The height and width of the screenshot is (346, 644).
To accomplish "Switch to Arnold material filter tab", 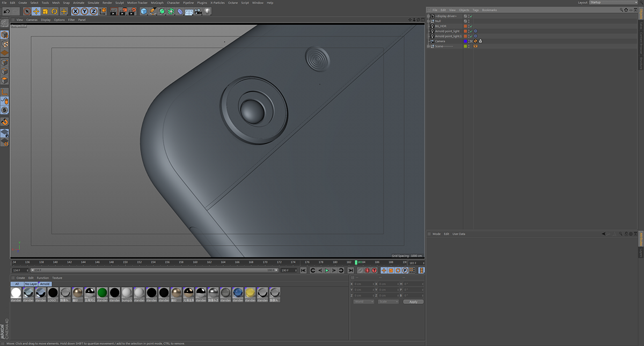I will 45,284.
